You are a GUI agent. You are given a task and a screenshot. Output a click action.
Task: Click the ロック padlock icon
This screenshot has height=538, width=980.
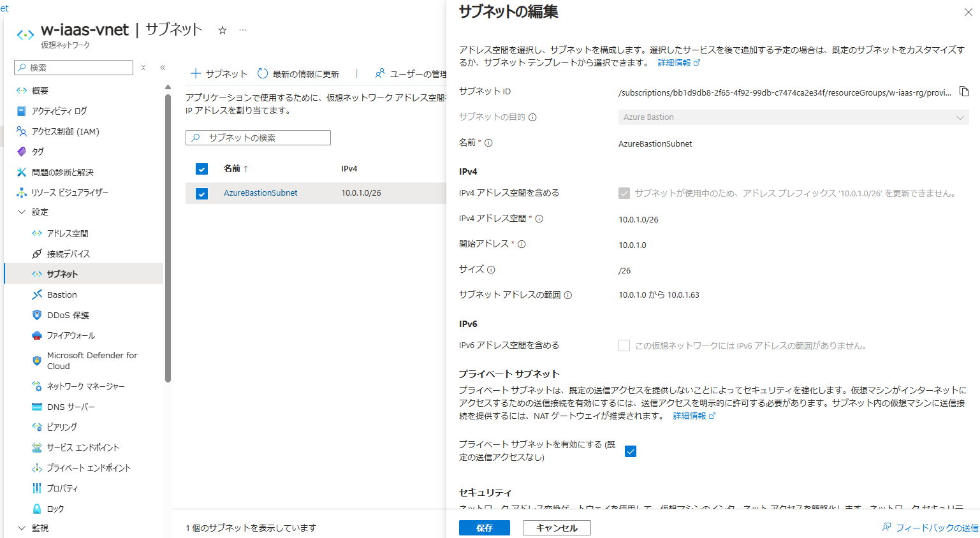point(37,509)
